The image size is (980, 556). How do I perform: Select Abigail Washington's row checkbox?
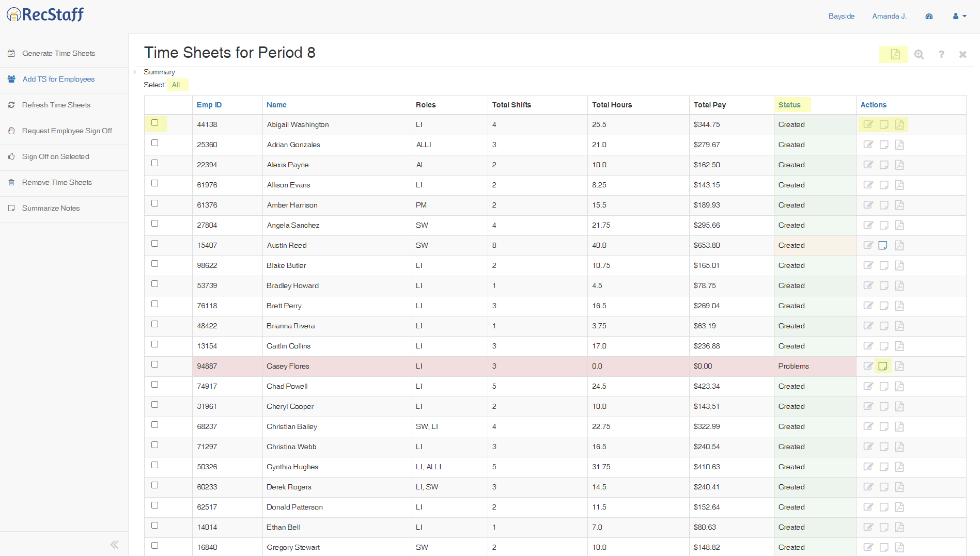[x=154, y=123]
